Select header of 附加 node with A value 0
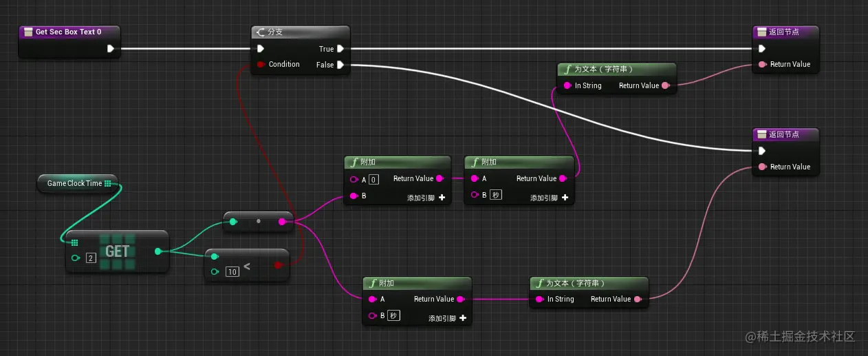This screenshot has height=356, width=868. tap(398, 162)
